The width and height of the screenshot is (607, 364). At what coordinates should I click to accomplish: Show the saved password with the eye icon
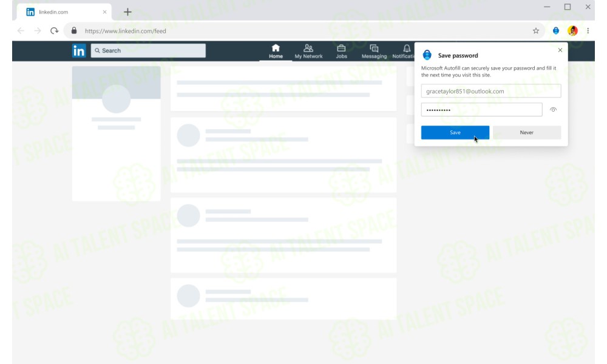tap(553, 110)
